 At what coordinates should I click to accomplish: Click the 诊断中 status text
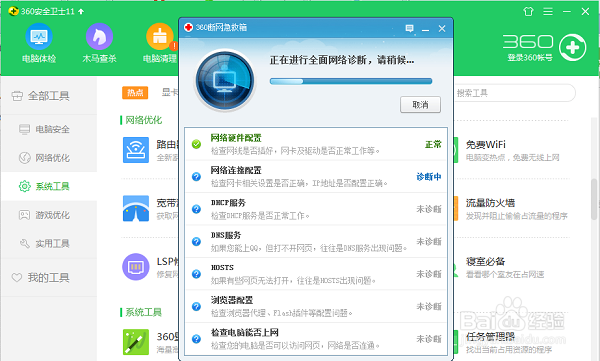tap(429, 176)
